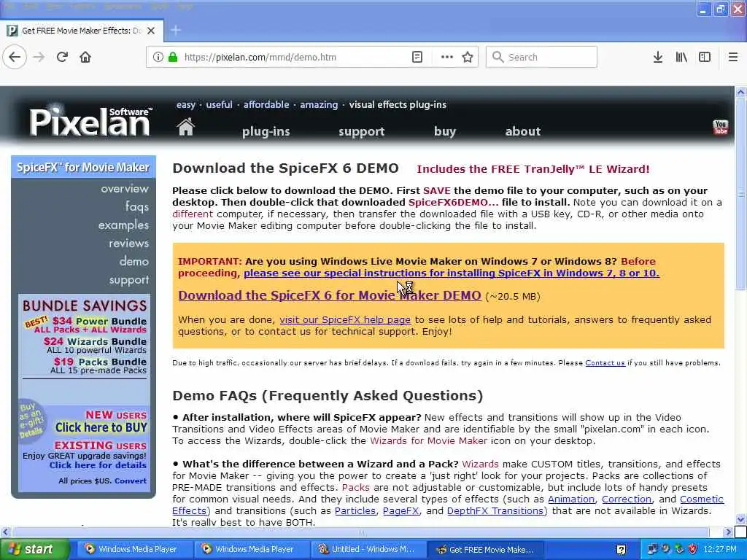Select demo in SpiceFX sidebar
Viewport: 747px width, 560px height.
coord(134,262)
